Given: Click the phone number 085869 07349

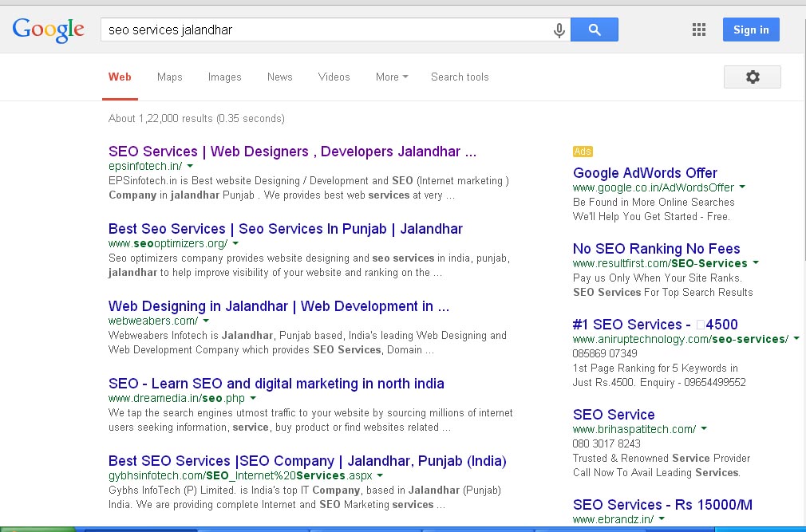Looking at the screenshot, I should 605,354.
